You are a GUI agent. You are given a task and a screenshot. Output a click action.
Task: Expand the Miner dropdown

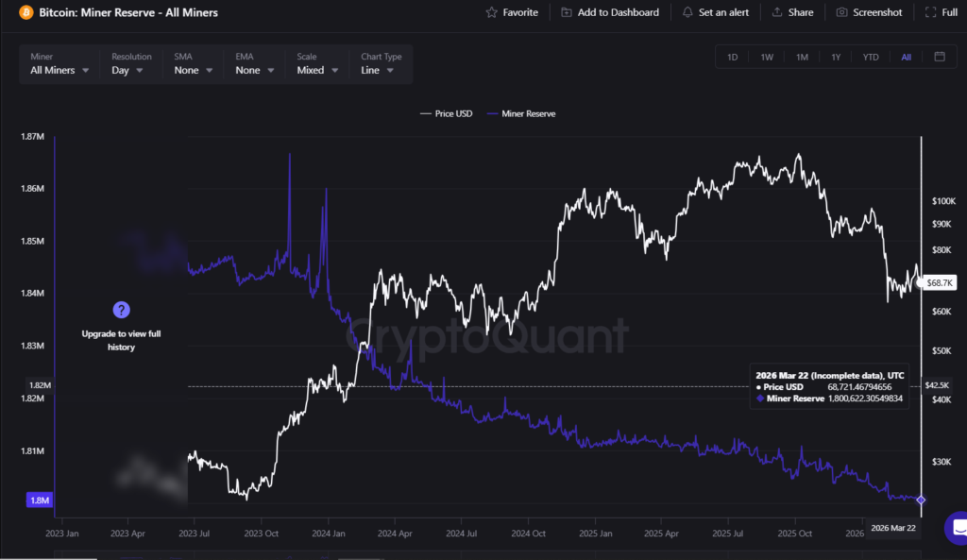coord(60,70)
